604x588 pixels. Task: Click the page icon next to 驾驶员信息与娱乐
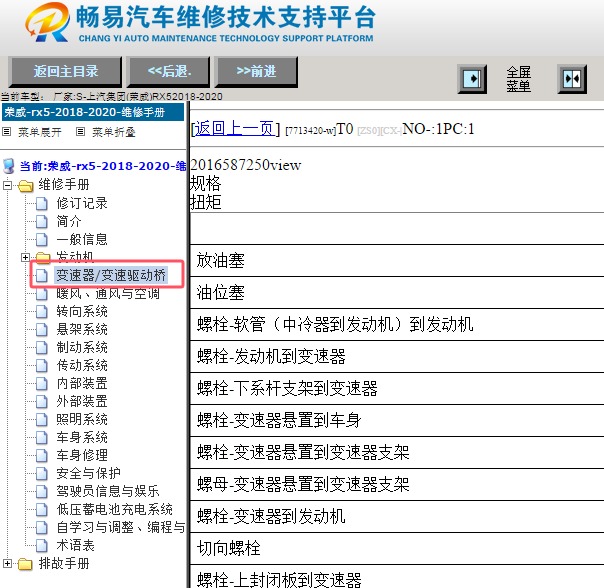coord(42,492)
